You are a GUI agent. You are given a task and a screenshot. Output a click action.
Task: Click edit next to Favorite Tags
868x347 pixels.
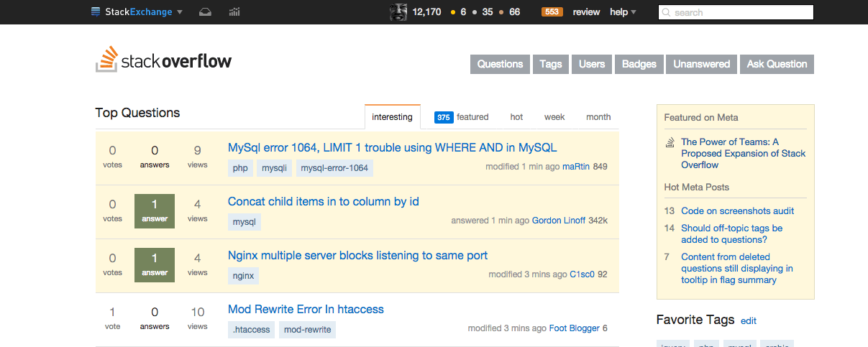749,321
